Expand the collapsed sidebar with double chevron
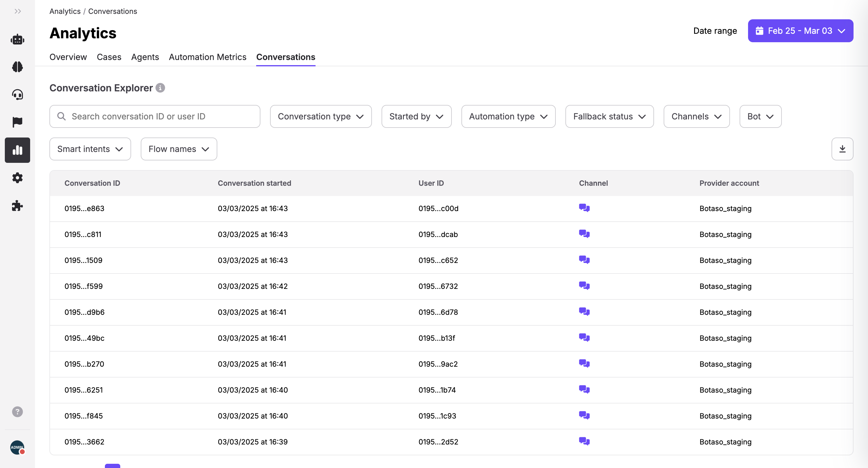 [17, 11]
